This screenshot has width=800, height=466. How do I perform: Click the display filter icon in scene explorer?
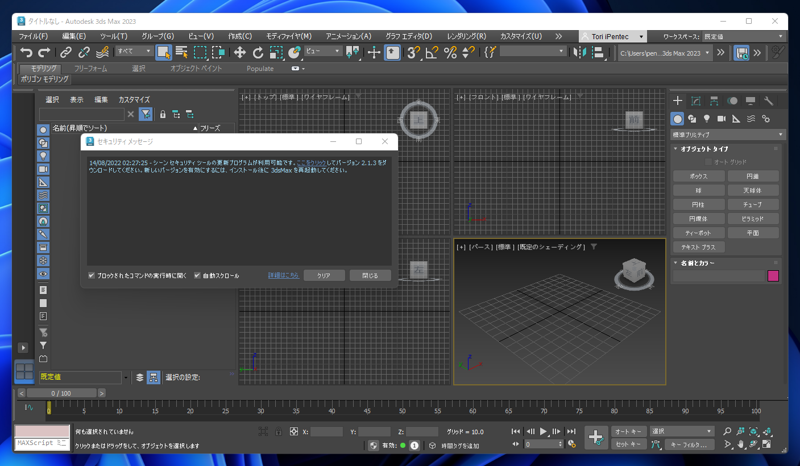tap(145, 115)
